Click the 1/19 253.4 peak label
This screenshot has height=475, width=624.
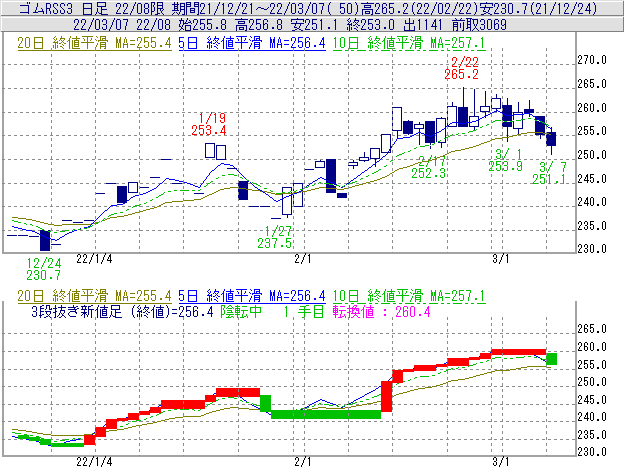coord(209,124)
